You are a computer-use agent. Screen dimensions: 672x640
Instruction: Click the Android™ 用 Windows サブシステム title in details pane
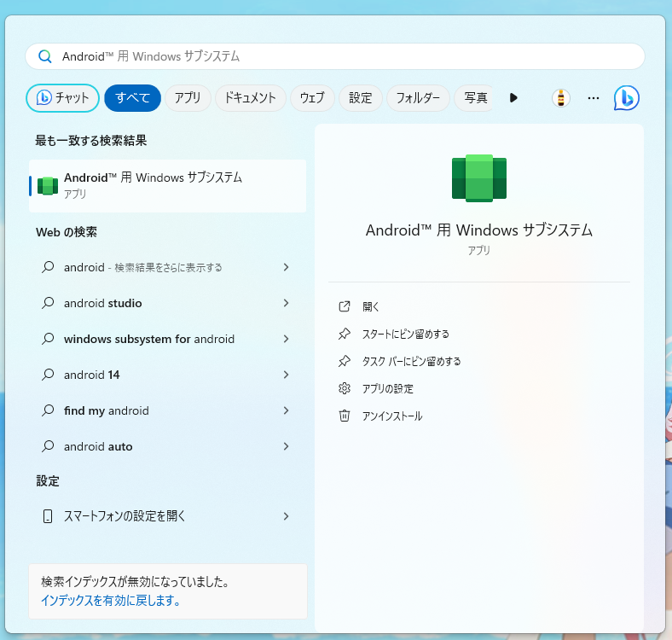coord(479,230)
